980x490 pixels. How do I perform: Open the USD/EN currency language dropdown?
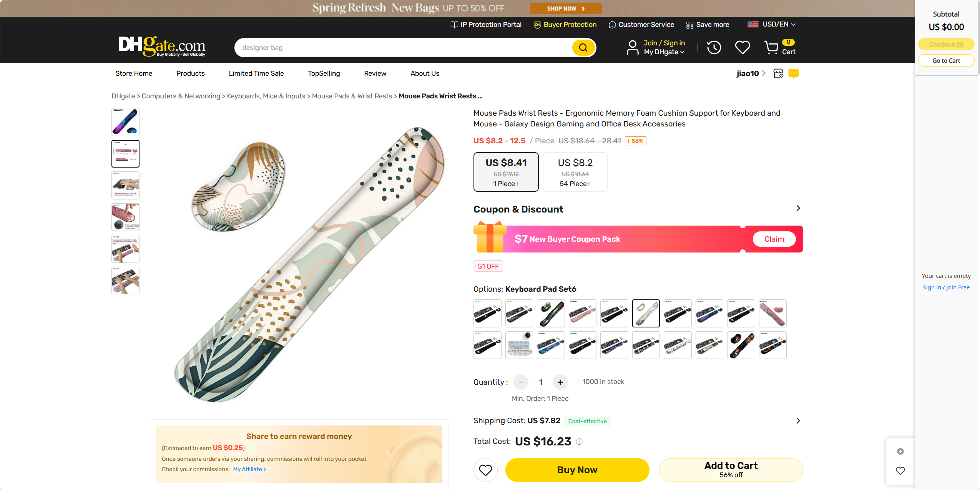point(771,24)
